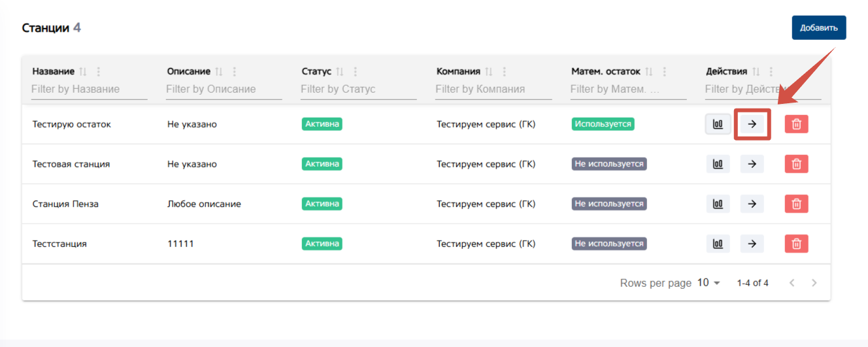Screen dimensions: 868x347
Task: Delete the Тестстанция row
Action: [796, 244]
